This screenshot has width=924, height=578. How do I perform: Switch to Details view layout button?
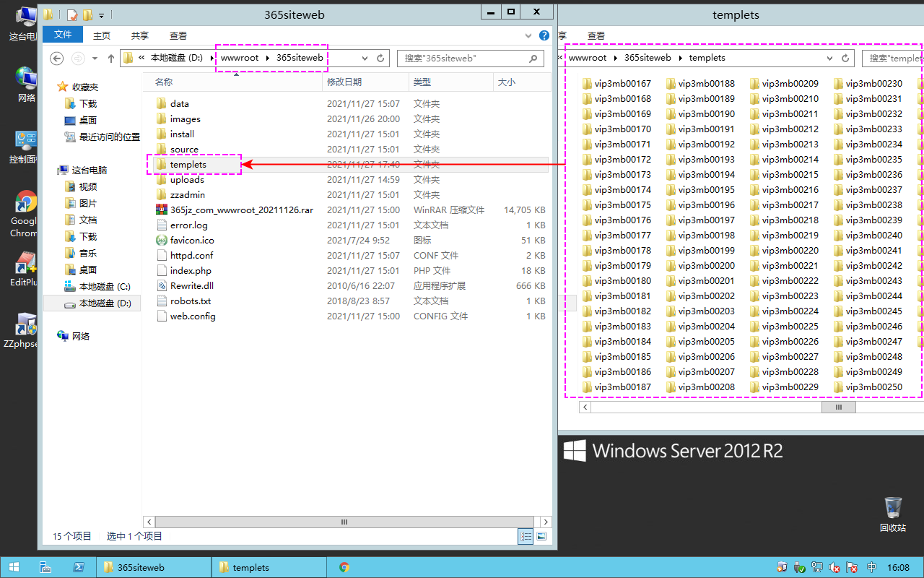point(526,536)
